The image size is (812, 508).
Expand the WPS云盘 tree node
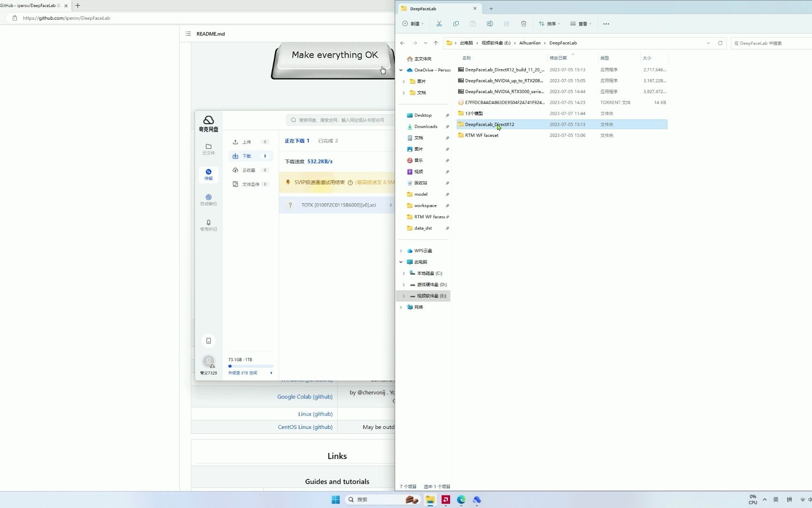[x=401, y=251]
